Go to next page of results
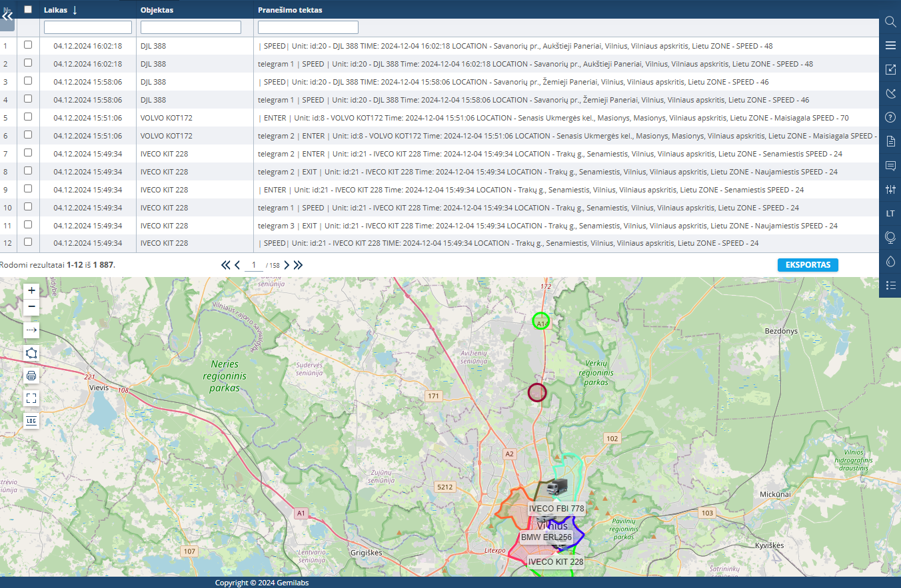 [287, 265]
